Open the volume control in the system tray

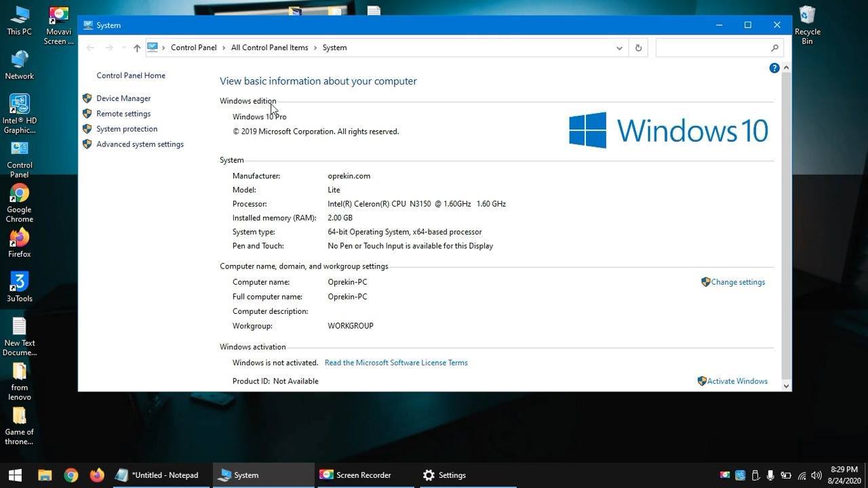816,475
